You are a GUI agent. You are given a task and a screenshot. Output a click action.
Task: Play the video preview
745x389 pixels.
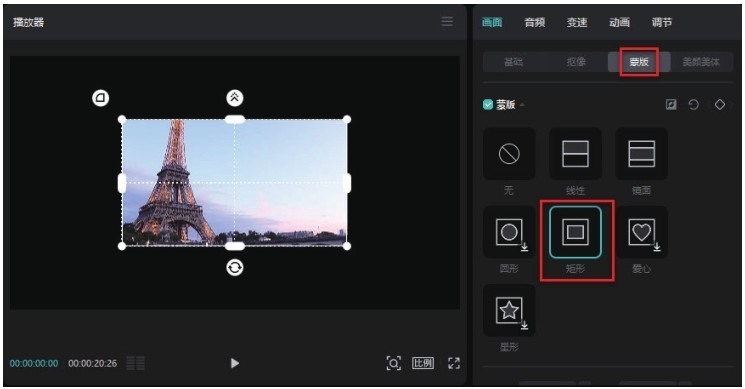click(x=234, y=363)
